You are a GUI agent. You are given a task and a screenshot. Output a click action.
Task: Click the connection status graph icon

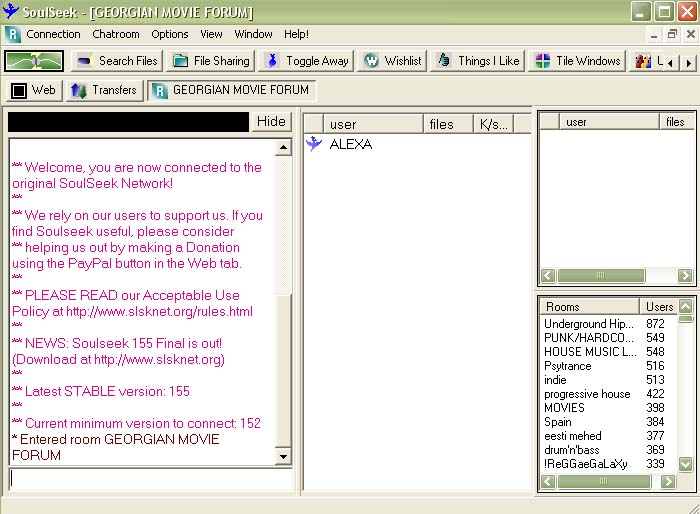point(34,61)
